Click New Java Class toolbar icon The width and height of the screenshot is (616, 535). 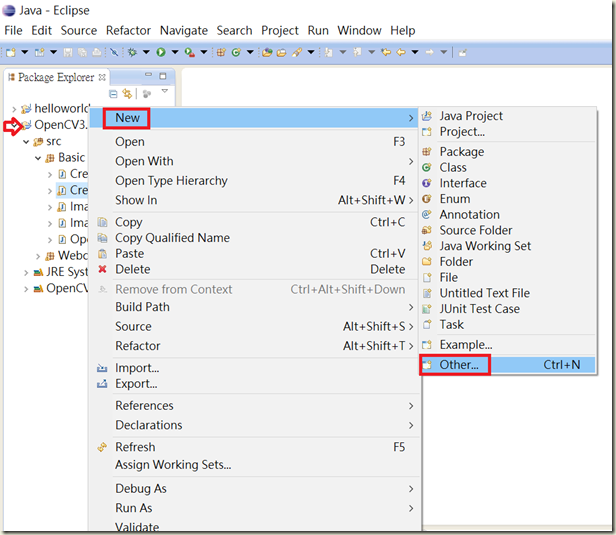coord(236,52)
